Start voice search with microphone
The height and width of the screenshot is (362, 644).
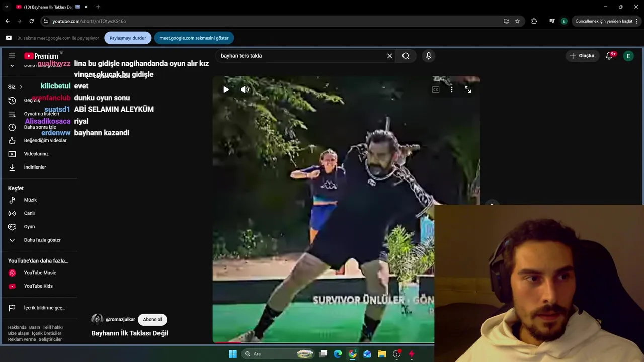click(429, 56)
